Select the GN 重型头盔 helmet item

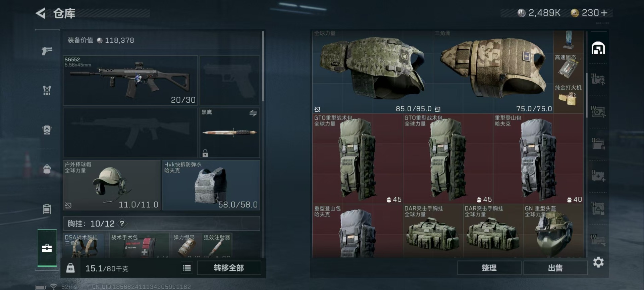click(x=553, y=231)
